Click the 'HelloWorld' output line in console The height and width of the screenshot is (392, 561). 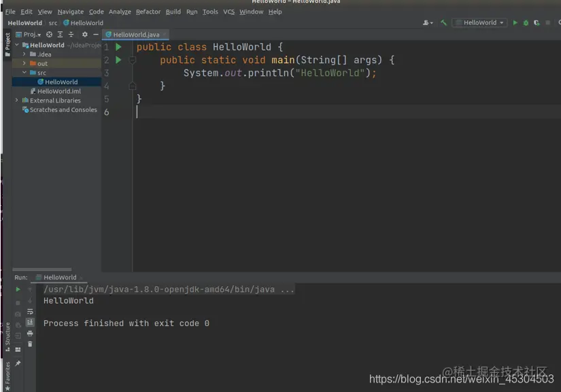[68, 301]
